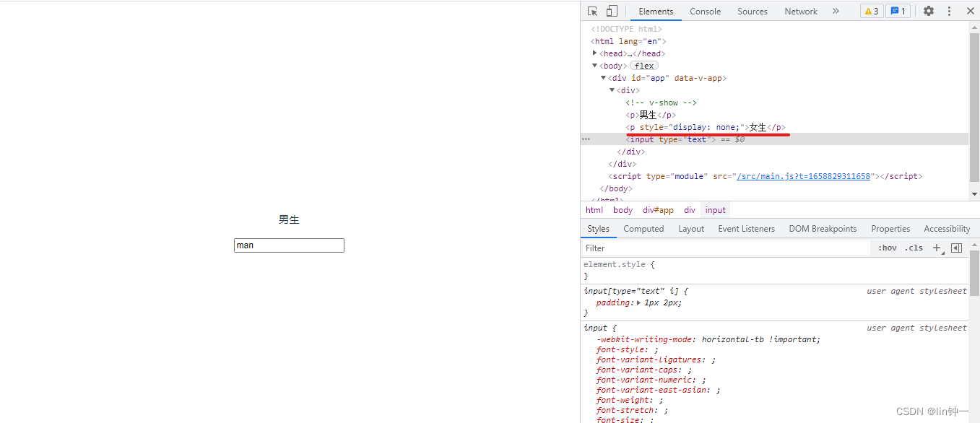Open the DevTools three-dot customize menu
Viewport: 980px width, 423px height.
(x=949, y=11)
